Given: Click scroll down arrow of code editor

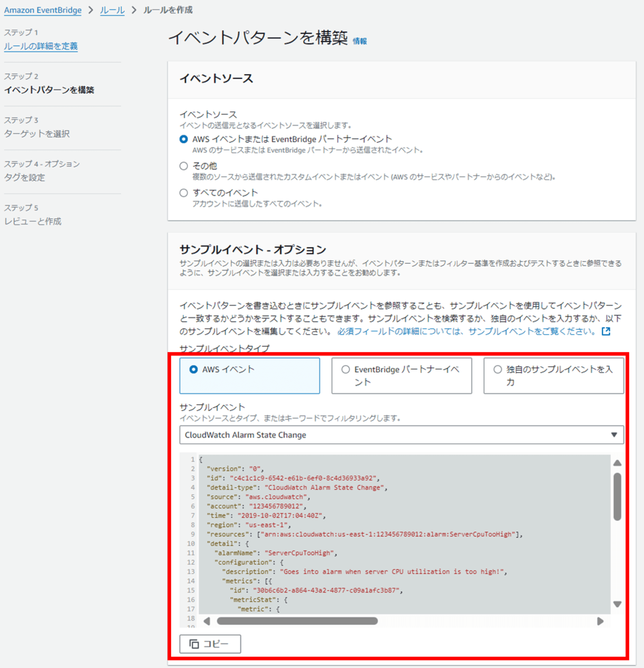Looking at the screenshot, I should click(617, 604).
